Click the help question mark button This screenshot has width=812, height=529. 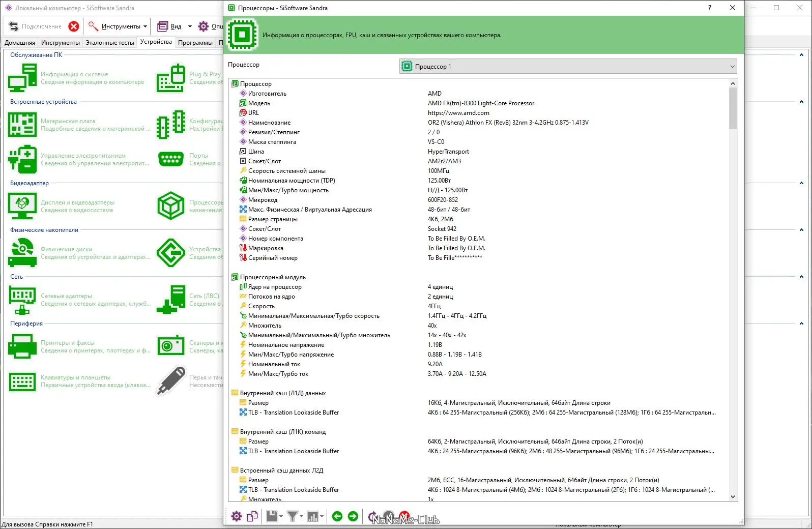click(x=710, y=8)
